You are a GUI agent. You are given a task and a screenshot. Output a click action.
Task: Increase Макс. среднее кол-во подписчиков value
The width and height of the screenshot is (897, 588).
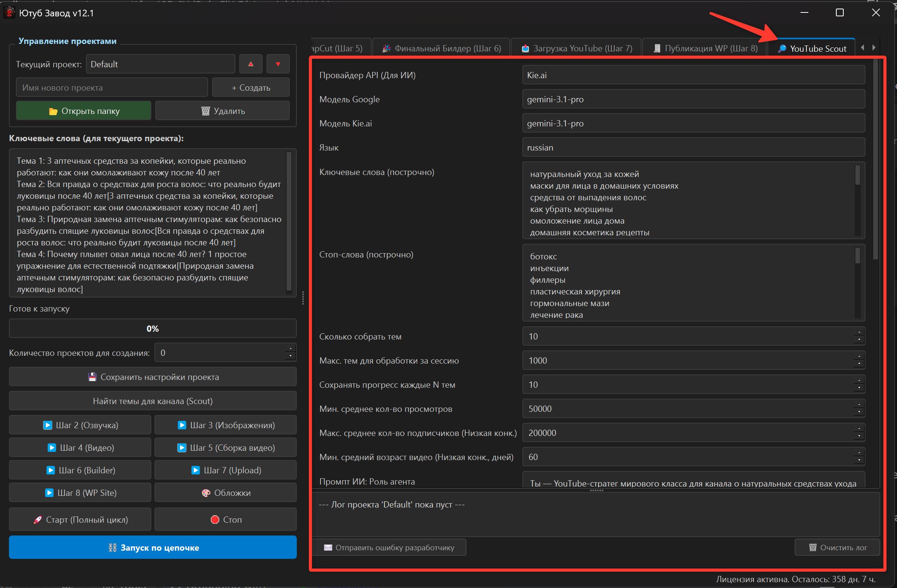(x=859, y=429)
